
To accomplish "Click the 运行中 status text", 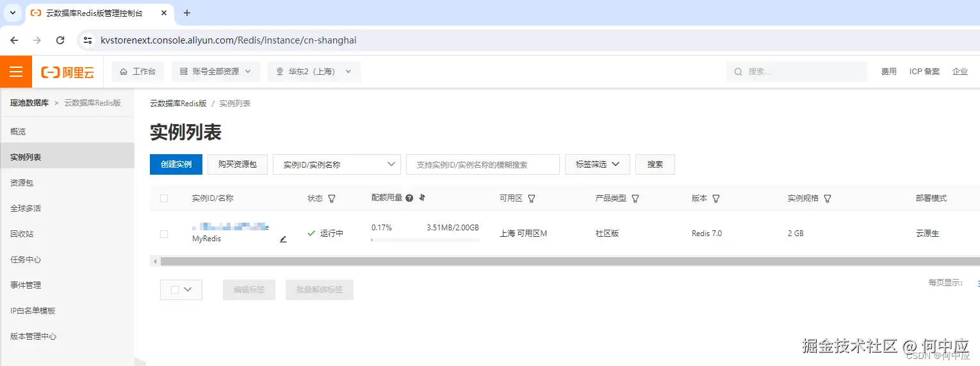I will click(x=332, y=234).
